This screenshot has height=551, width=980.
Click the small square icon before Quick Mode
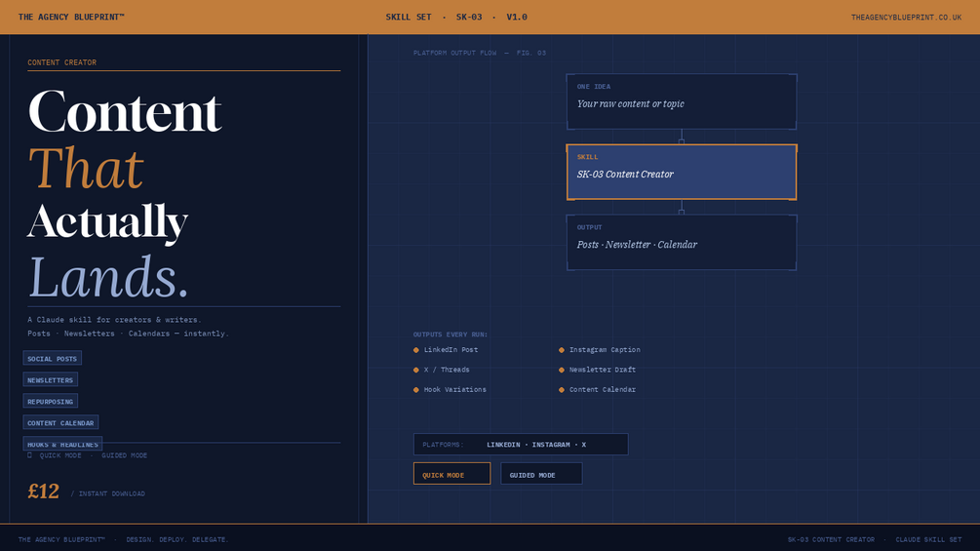pos(29,455)
